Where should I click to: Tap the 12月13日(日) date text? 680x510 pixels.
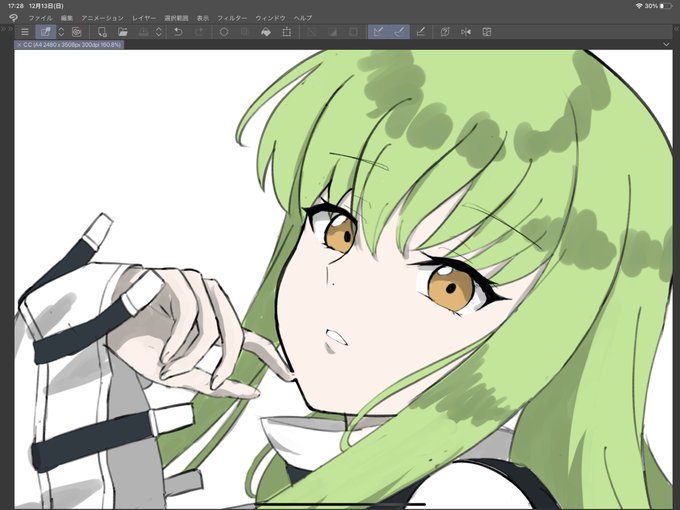click(46, 6)
